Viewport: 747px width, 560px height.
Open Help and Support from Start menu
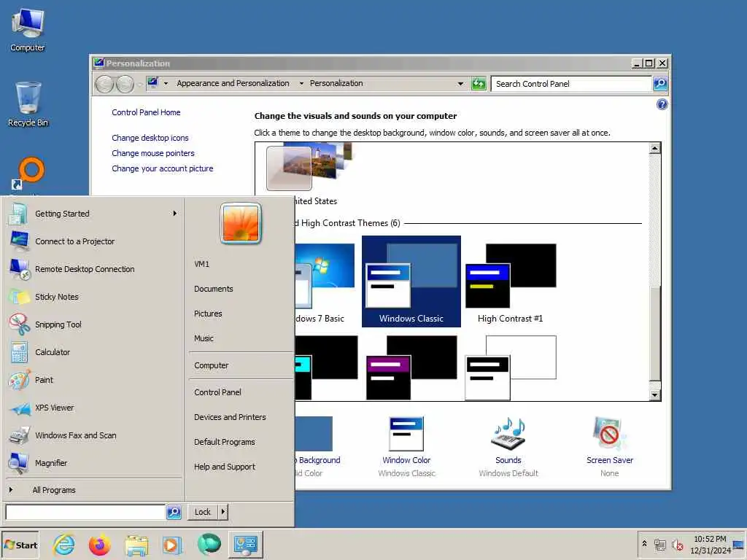tap(225, 467)
